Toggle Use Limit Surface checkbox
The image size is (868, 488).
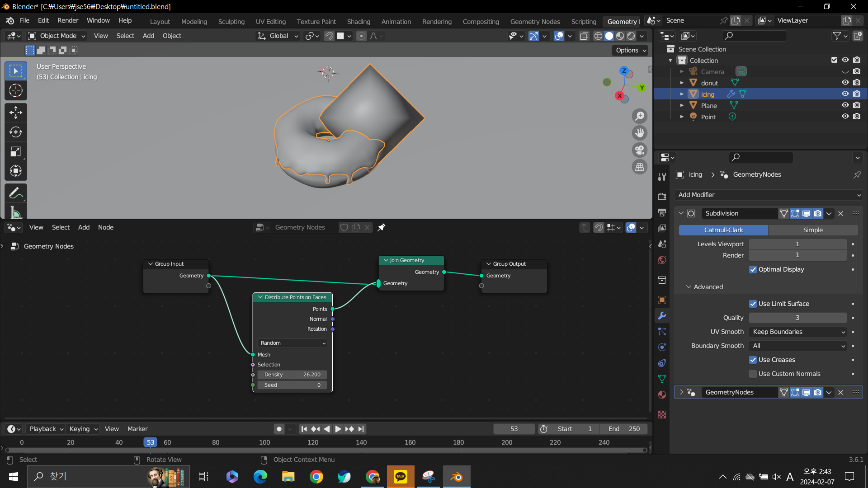point(753,304)
